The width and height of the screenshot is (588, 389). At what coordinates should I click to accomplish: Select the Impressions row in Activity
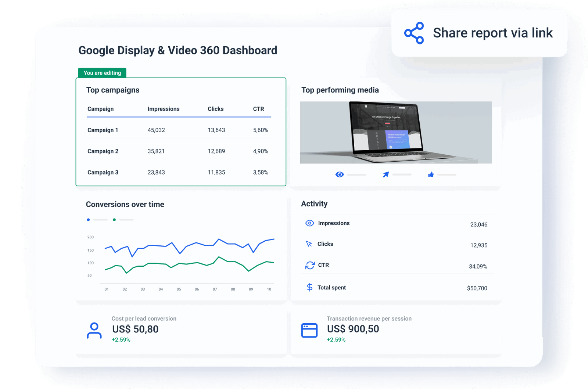tap(398, 223)
